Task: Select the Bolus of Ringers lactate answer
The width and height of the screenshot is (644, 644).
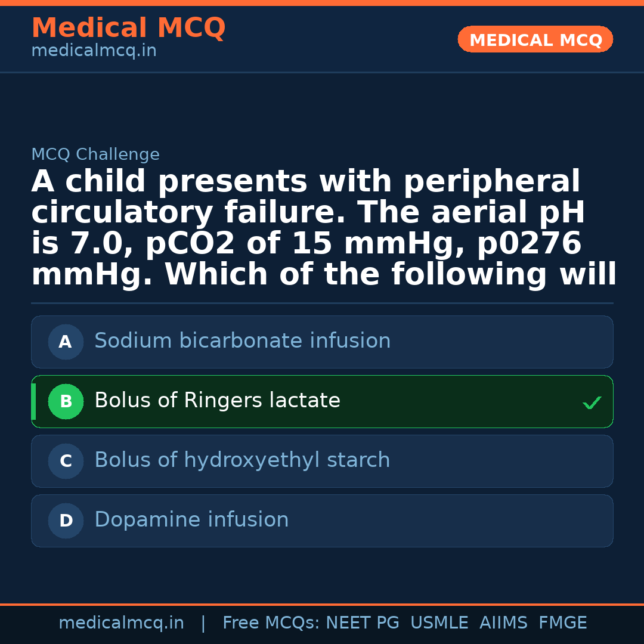Action: [217, 401]
